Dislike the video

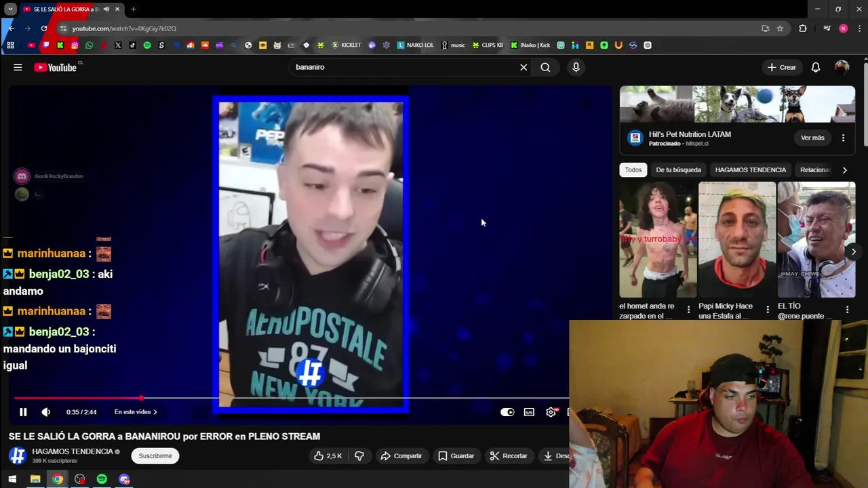click(x=359, y=456)
